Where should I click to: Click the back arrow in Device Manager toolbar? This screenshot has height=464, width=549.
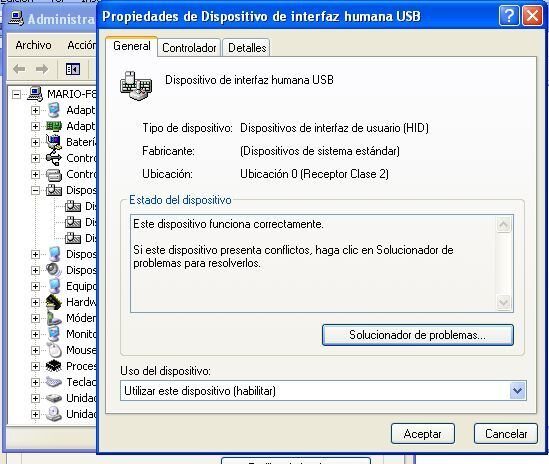19,69
